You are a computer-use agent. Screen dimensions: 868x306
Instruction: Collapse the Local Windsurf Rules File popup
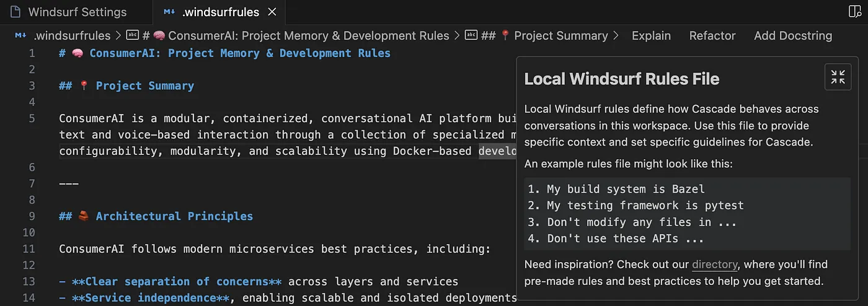(x=838, y=77)
